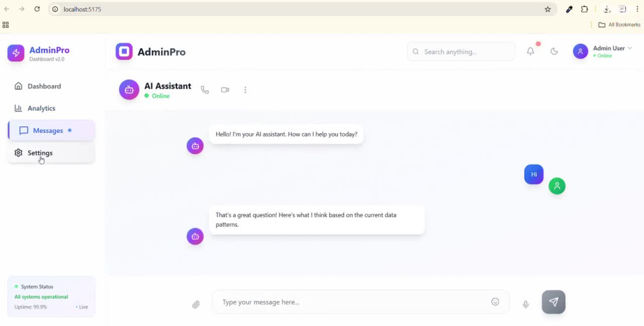Screen dimensions: 644x326
Task: Open the emoji picker
Action: (x=495, y=302)
